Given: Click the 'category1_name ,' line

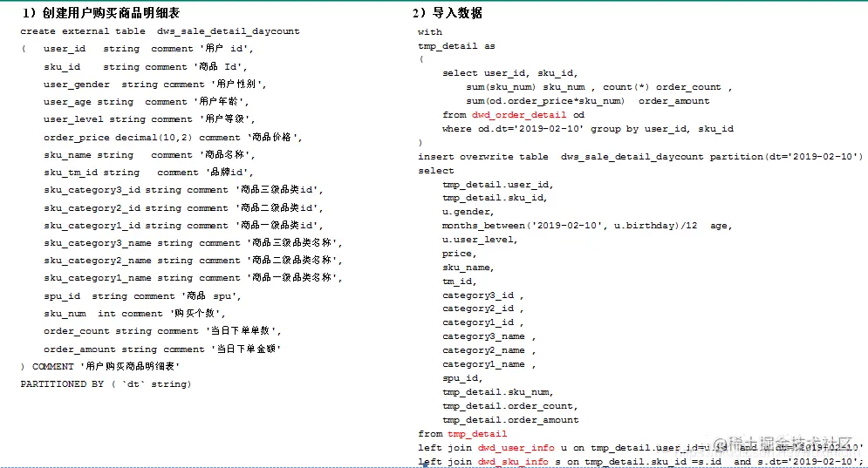Looking at the screenshot, I should tap(489, 364).
